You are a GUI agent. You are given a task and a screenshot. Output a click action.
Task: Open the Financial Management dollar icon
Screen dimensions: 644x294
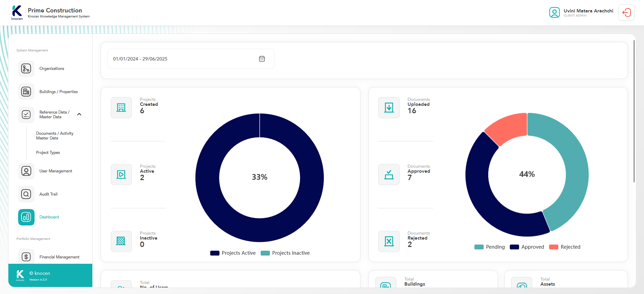coord(26,257)
